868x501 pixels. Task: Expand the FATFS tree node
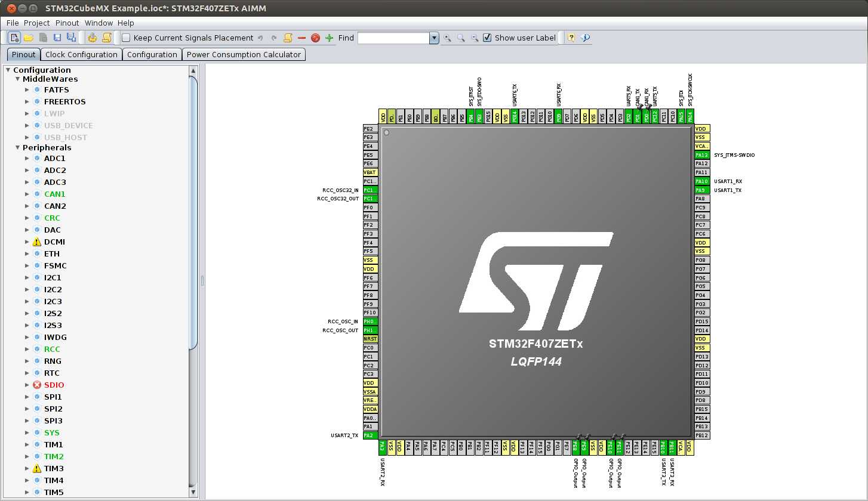[x=27, y=89]
